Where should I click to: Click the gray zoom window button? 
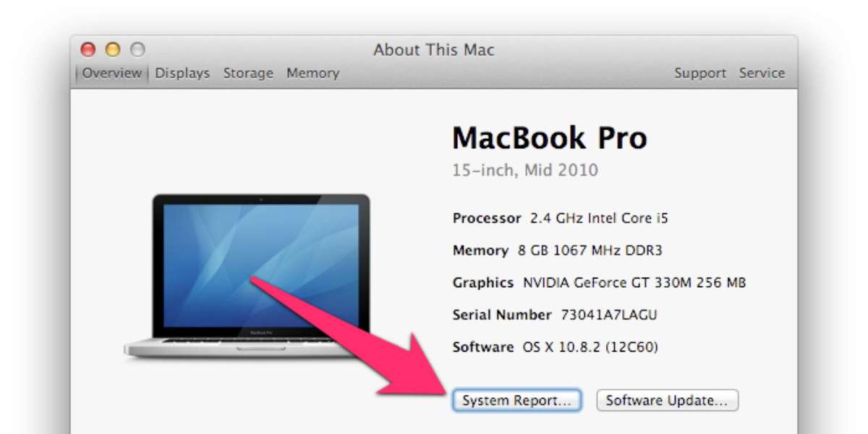137,50
